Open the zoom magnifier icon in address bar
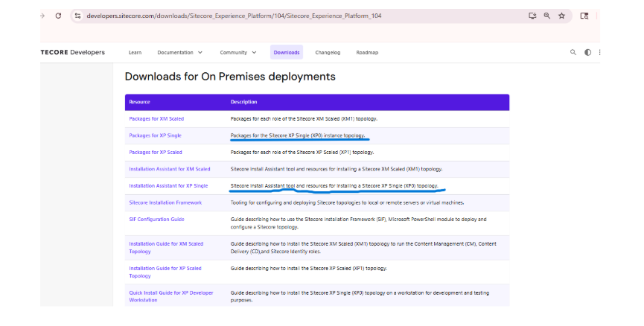 pos(547,16)
